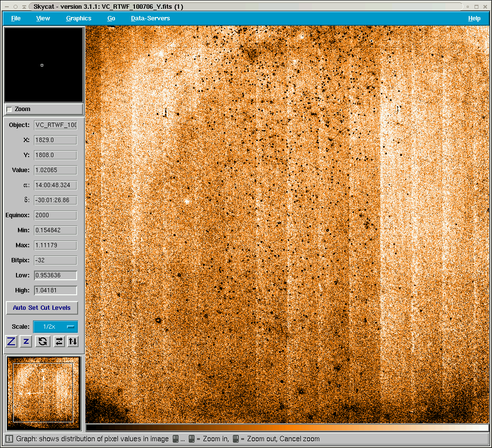Viewport: 492px width, 448px height.
Task: Click the pan window thumbnail image
Action: pyautogui.click(x=43, y=393)
